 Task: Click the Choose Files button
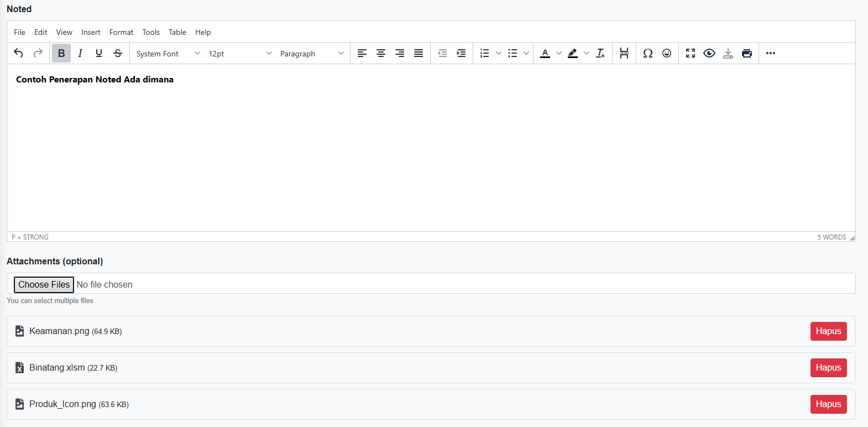click(x=44, y=284)
